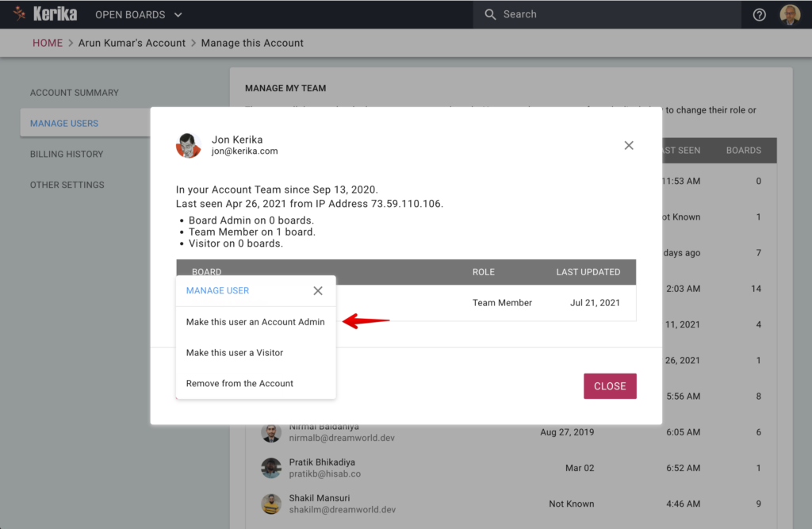Viewport: 812px width, 529px height.
Task: Expand the Open Boards dropdown
Action: [x=138, y=14]
